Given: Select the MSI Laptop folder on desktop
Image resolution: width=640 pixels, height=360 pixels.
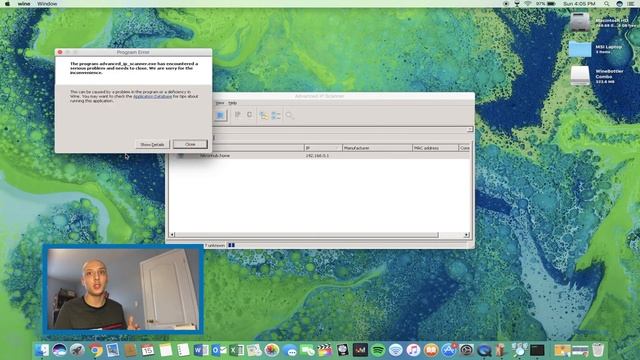Looking at the screenshot, I should pyautogui.click(x=580, y=49).
